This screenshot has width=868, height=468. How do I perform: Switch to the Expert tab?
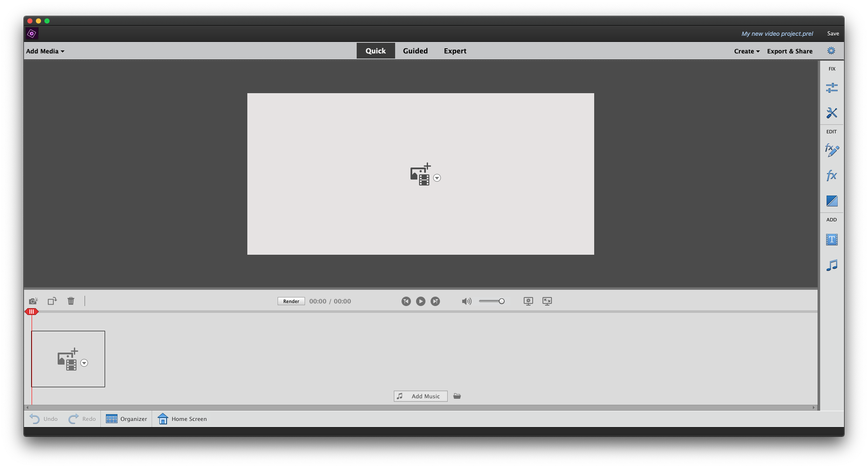[455, 50]
